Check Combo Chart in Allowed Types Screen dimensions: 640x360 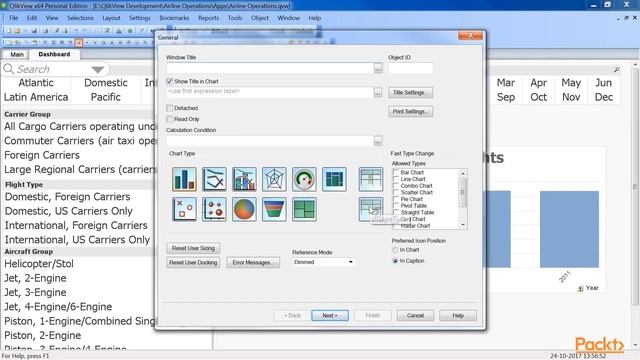coord(396,186)
